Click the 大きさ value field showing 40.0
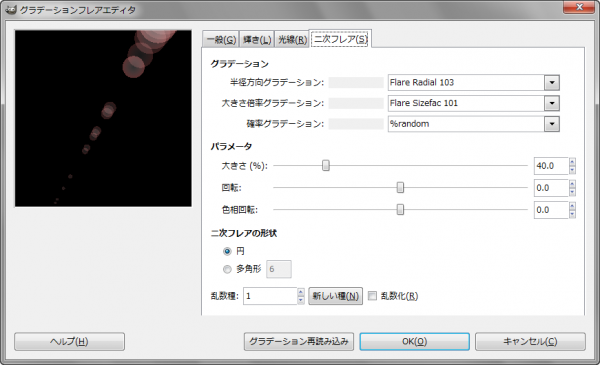 pos(551,166)
